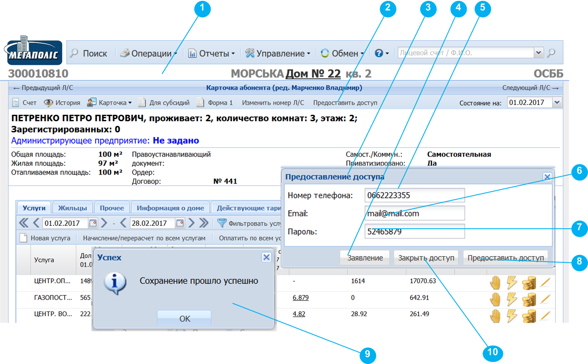Click the lightning icon in ЦЕНТР.ОП row
This screenshot has height=364, width=588.
click(512, 282)
